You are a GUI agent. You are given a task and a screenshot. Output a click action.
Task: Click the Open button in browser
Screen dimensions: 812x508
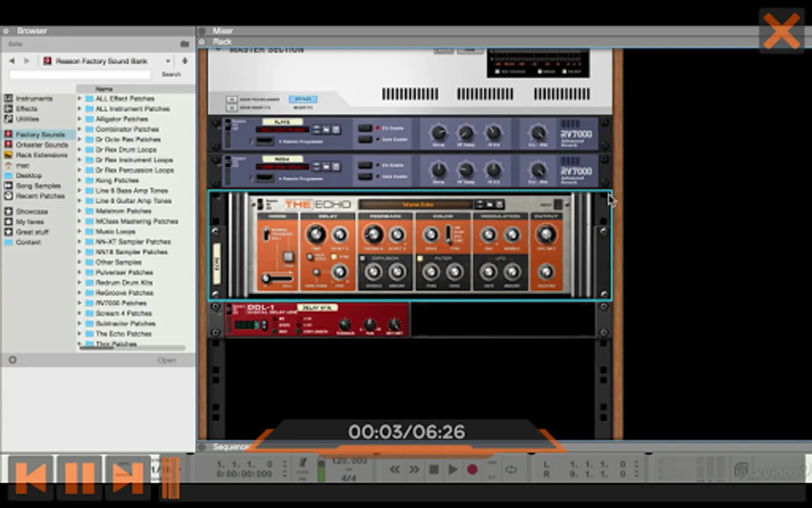pyautogui.click(x=166, y=360)
